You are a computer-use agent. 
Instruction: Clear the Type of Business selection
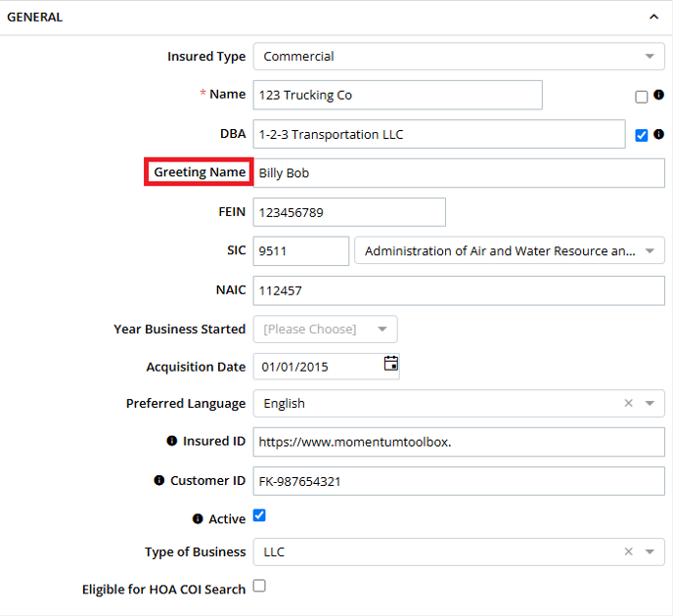coord(628,551)
